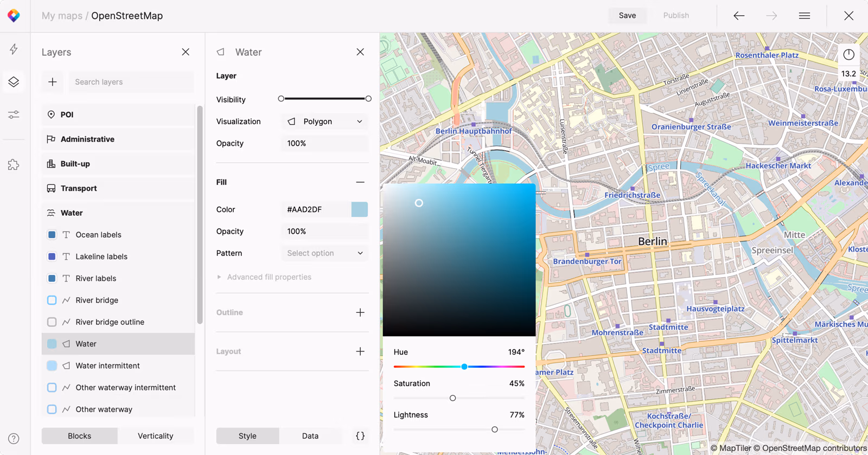Screen dimensions: 868x455
Task: Expand the Transport layer group
Action: (118, 188)
